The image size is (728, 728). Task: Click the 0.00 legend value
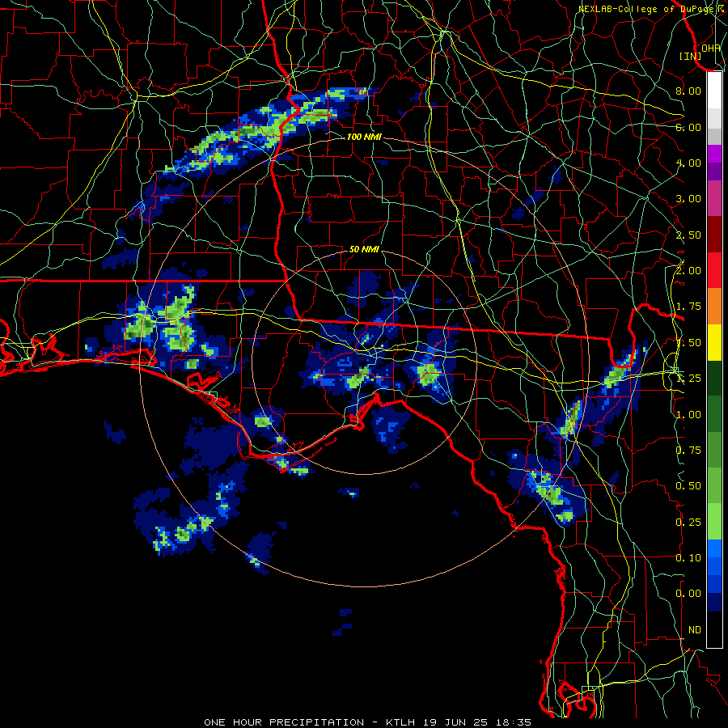(x=688, y=594)
